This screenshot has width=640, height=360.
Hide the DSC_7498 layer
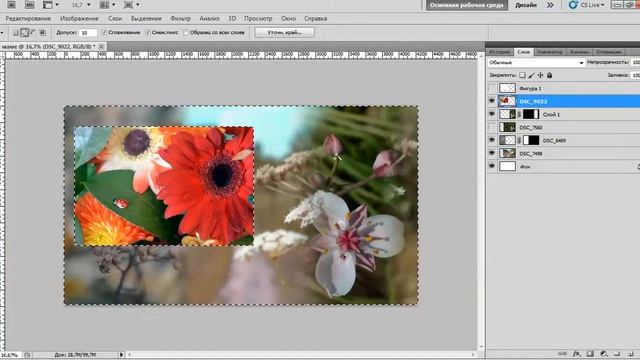click(x=492, y=153)
